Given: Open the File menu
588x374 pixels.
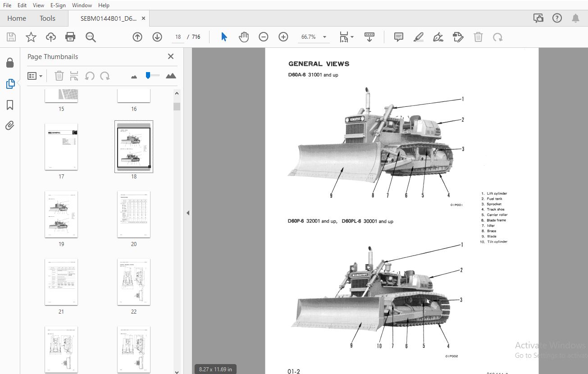Looking at the screenshot, I should [8, 5].
